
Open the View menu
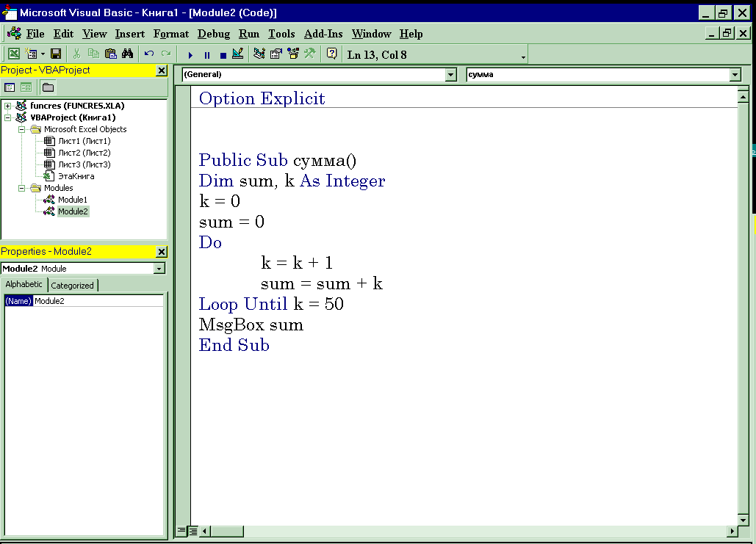(x=95, y=34)
